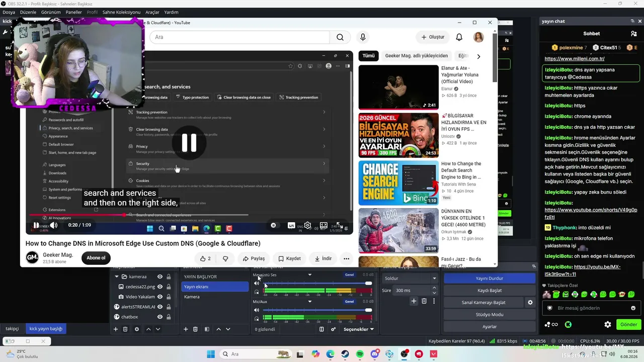
Task: Dislike the video with thumbs-down icon
Action: coord(225,258)
